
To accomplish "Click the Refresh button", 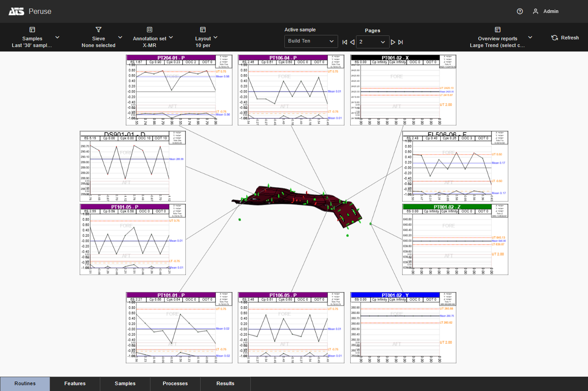I will click(565, 38).
